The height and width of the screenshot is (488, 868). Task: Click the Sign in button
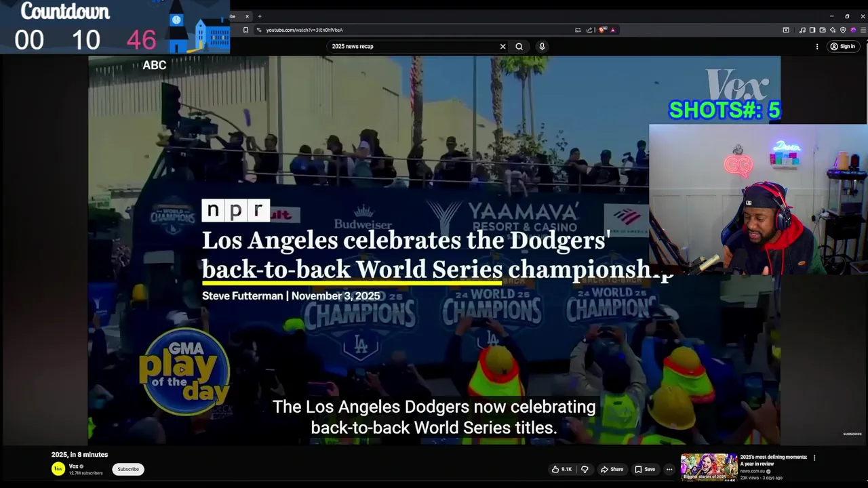tap(842, 46)
